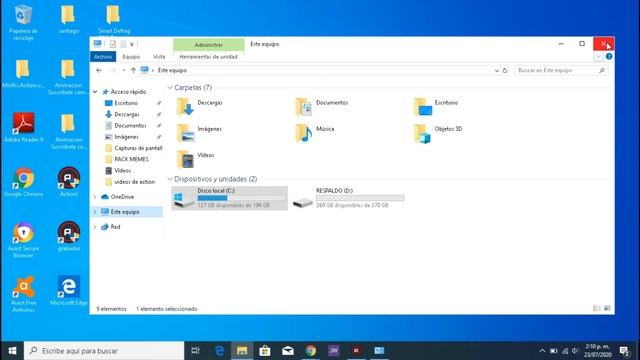Switch to large icons view layout

[x=607, y=309]
